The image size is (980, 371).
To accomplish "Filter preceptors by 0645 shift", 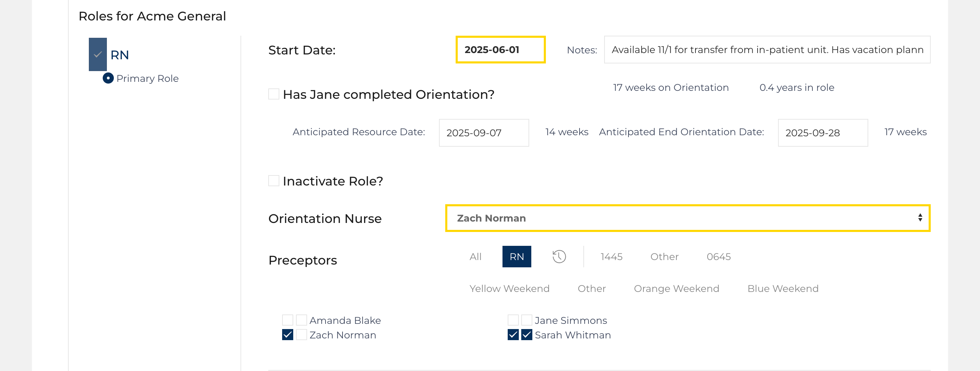I will (x=718, y=257).
